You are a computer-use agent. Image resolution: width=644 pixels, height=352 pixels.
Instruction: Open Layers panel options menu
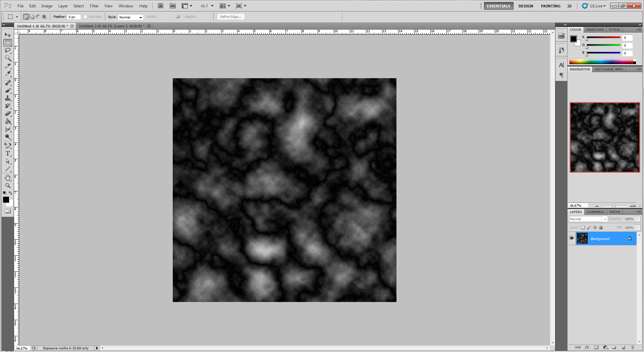639,212
